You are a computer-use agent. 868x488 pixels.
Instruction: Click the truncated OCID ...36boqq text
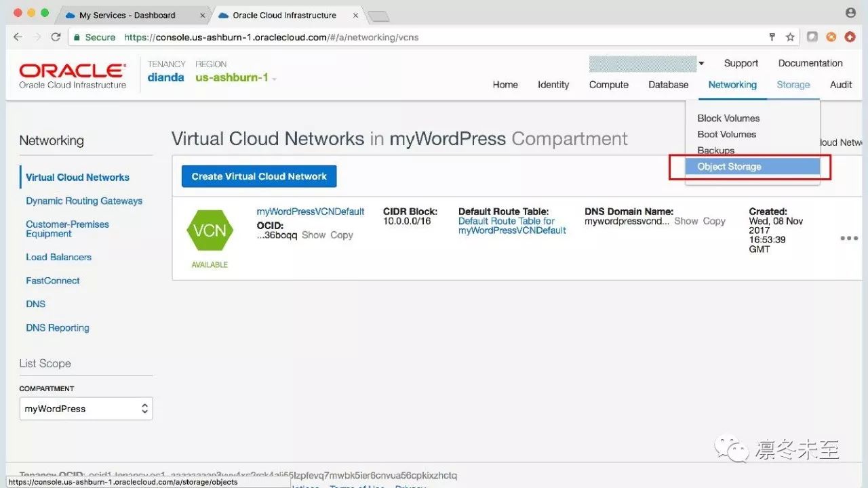point(277,235)
